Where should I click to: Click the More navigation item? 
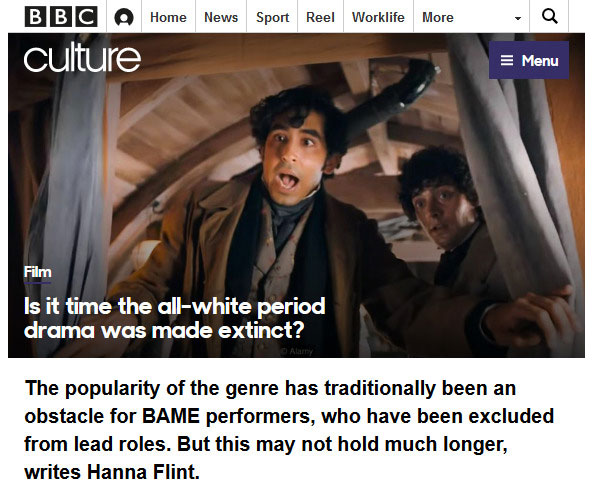point(438,17)
